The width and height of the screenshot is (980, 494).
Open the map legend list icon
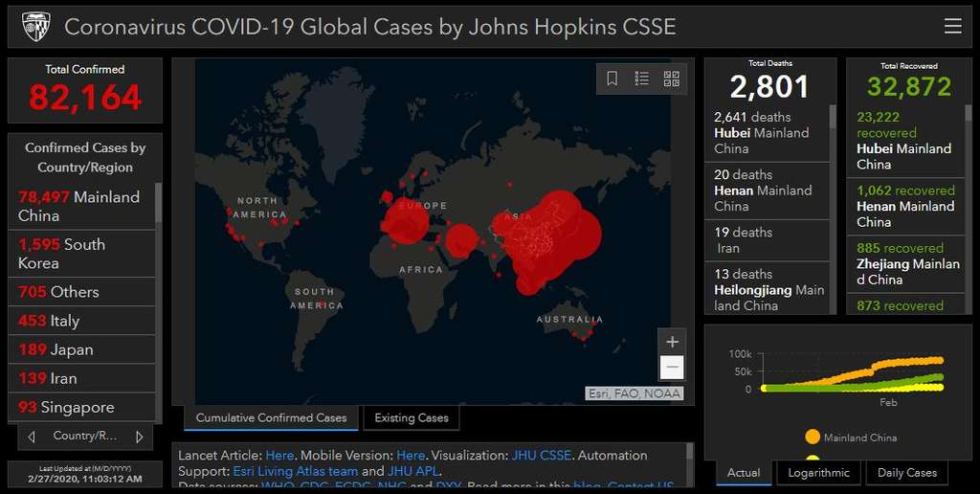pos(642,79)
